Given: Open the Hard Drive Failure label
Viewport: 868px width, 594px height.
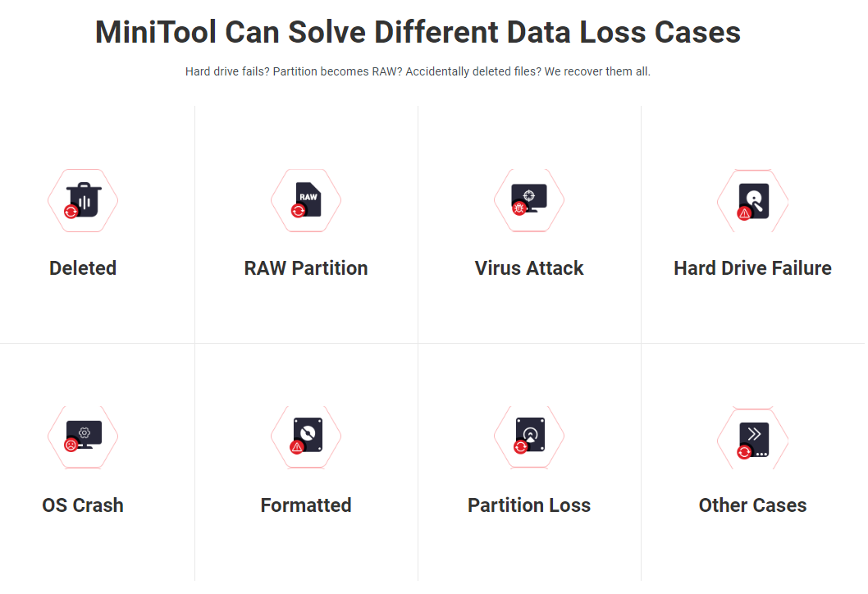Looking at the screenshot, I should pos(752,268).
